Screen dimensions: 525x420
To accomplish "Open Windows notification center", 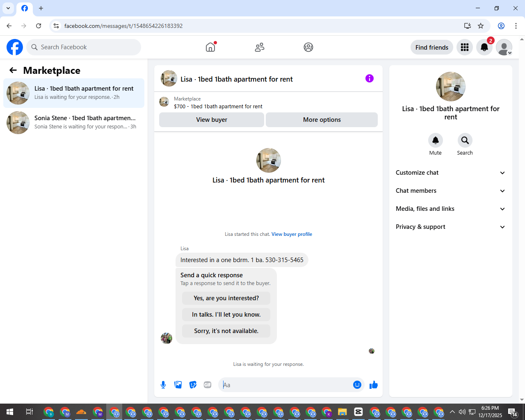I will (x=513, y=412).
